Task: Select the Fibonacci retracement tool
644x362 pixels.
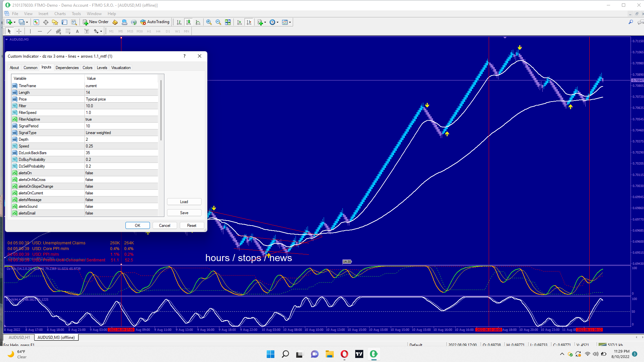Action: [68, 31]
